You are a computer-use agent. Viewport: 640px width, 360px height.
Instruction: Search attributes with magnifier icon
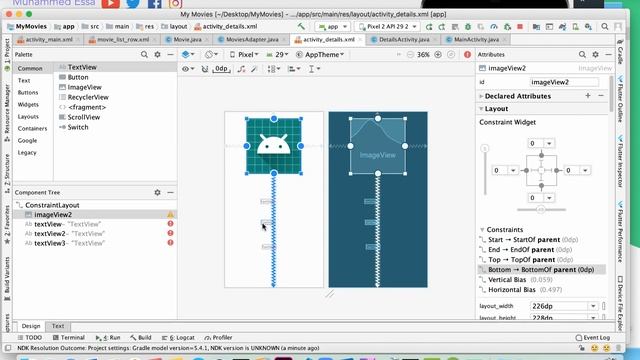(582, 54)
